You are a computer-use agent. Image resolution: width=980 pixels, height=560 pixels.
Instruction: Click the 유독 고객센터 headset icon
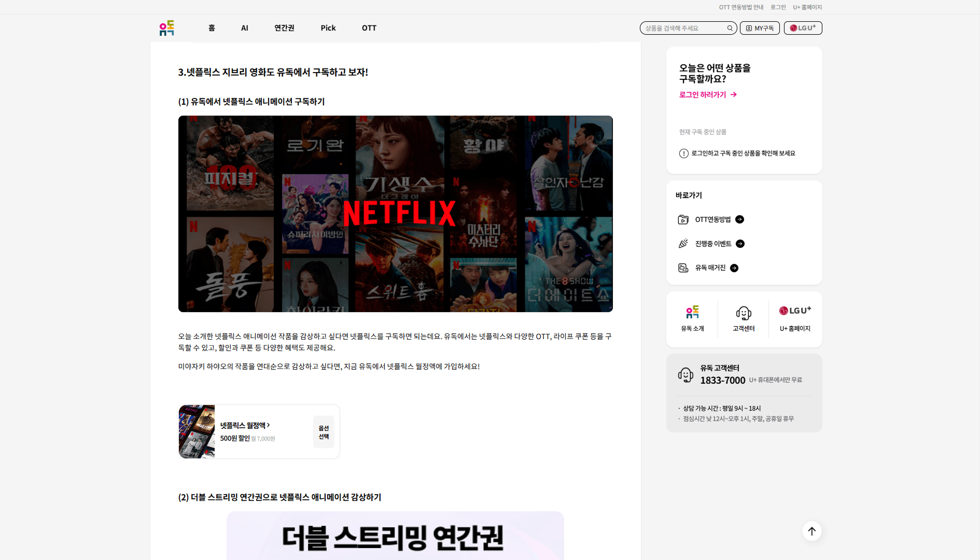point(685,374)
